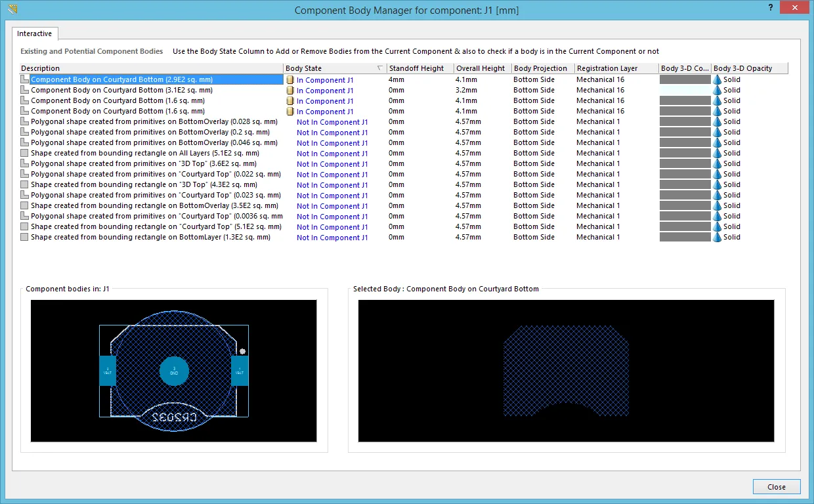Viewport: 814px width, 504px height.
Task: Click the sort arrow in the Body State header
Action: click(x=379, y=68)
